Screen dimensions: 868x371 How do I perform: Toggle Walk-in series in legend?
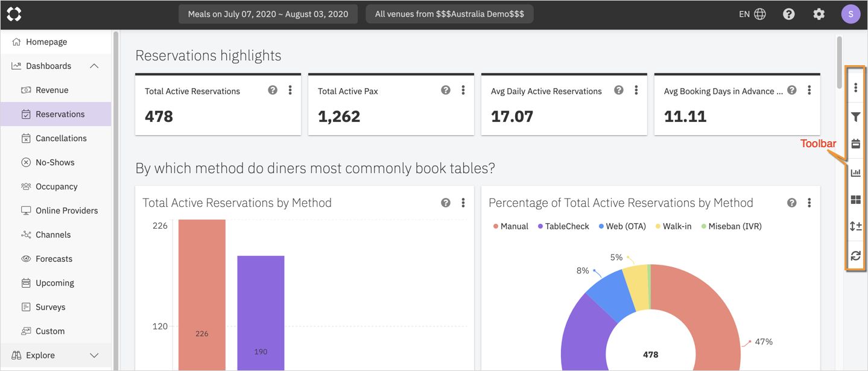673,226
